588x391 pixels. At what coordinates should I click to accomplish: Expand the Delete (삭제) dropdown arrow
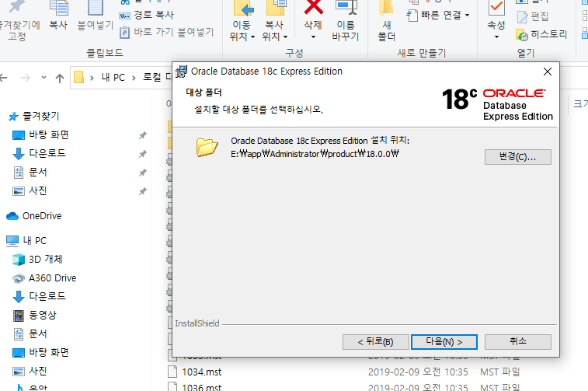click(313, 37)
